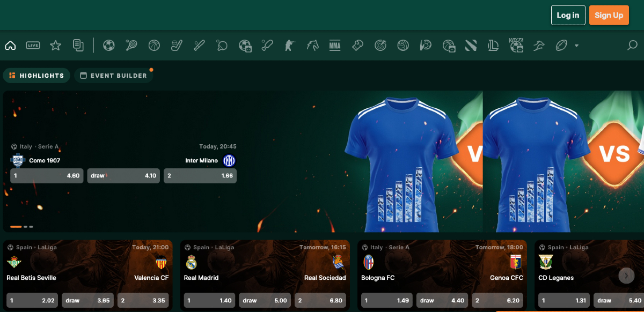Select the Darts target icon

click(x=380, y=46)
